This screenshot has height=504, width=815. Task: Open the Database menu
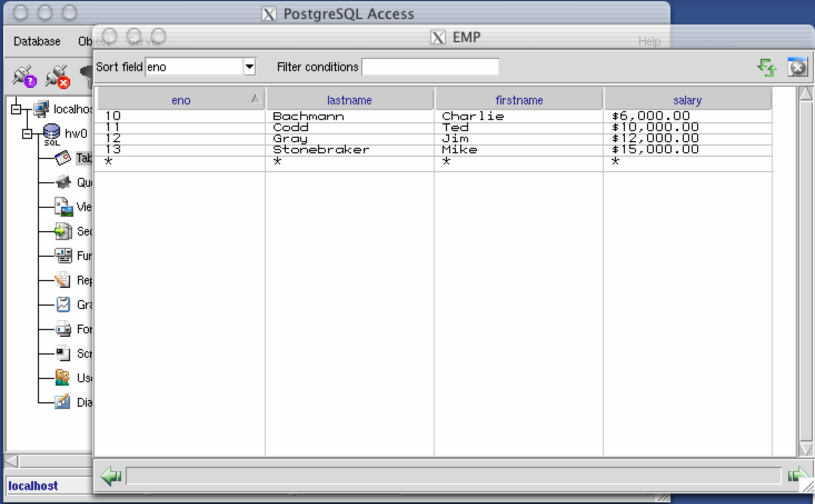pos(37,42)
